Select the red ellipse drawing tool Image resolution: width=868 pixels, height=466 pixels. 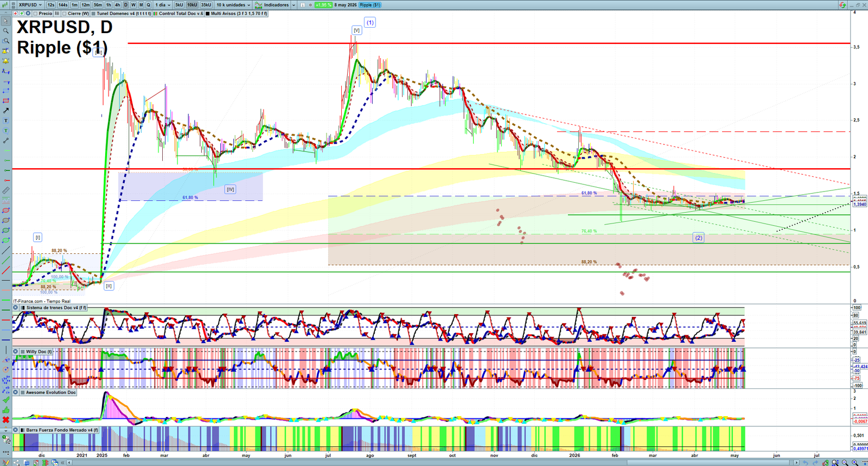click(6, 210)
